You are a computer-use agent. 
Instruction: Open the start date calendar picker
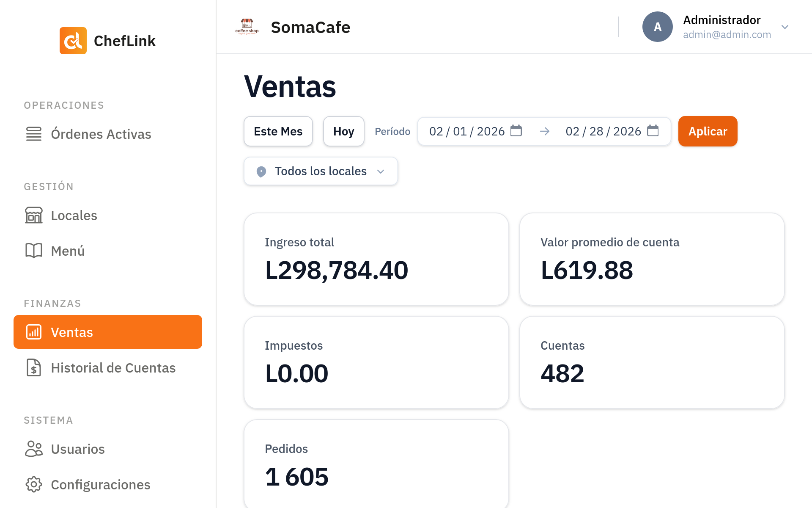pos(516,131)
